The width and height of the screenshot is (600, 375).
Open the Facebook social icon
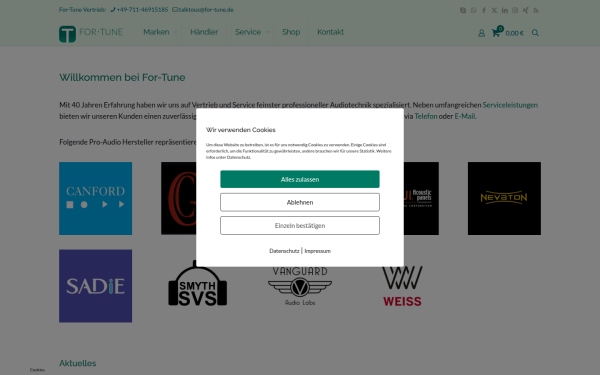[x=484, y=10]
